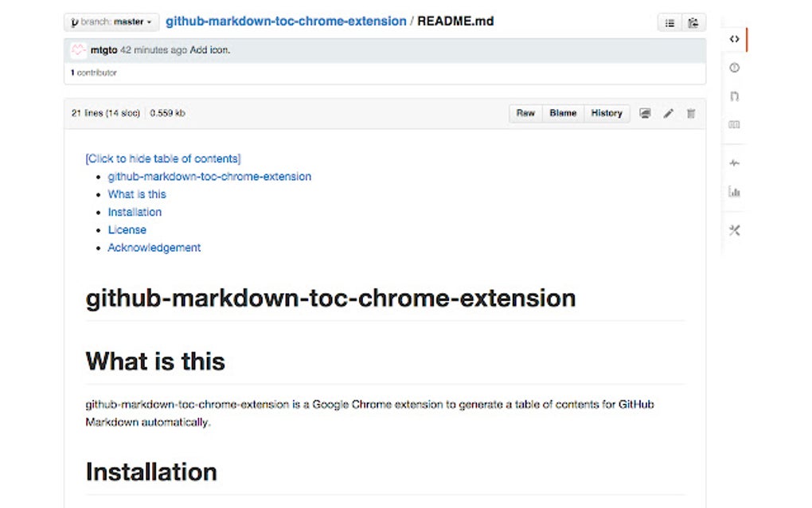
Task: Edit README.md using the pencil icon
Action: (x=669, y=113)
